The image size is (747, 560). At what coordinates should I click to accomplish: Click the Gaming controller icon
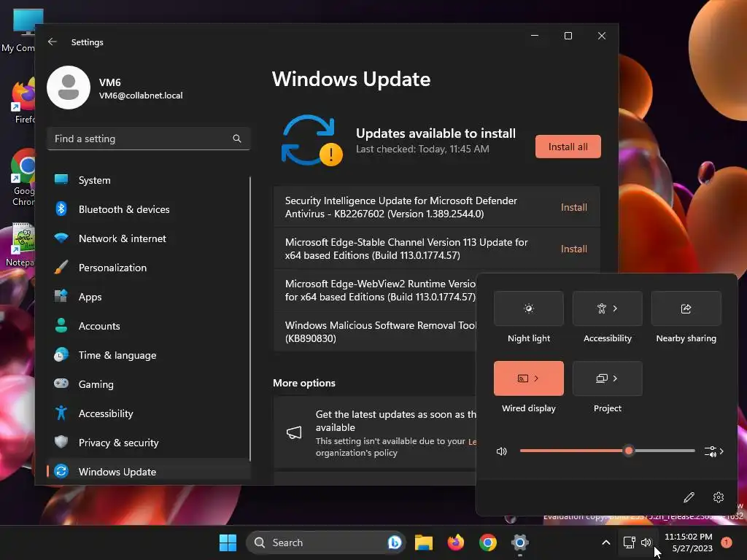click(61, 384)
